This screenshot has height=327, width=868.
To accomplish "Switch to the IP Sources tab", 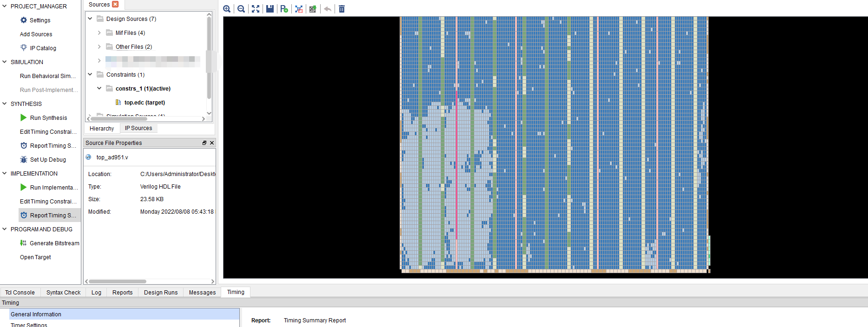I will pyautogui.click(x=138, y=128).
